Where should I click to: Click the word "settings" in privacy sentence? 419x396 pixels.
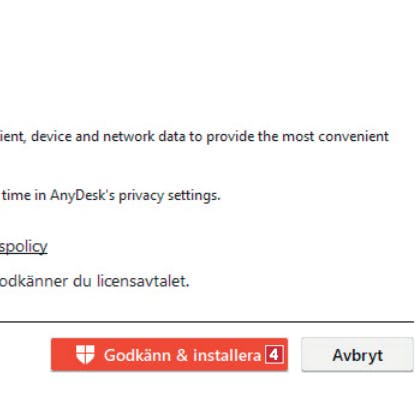194,196
